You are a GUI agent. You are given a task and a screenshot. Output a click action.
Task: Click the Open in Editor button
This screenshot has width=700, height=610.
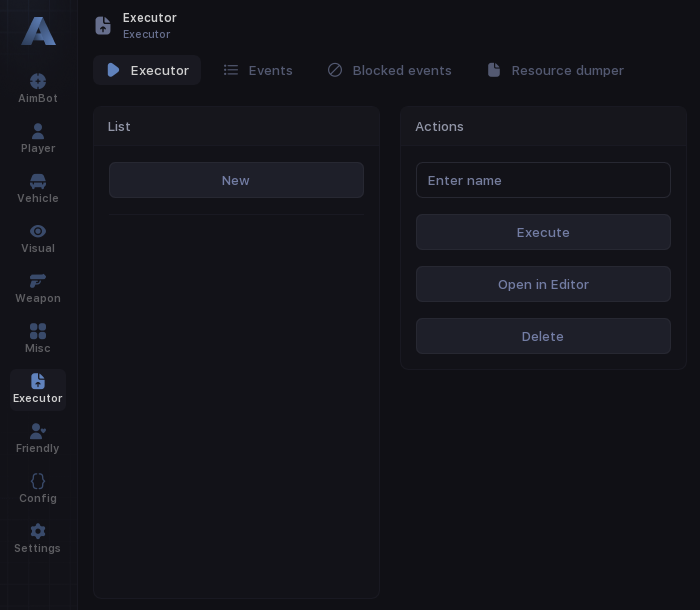pos(543,284)
